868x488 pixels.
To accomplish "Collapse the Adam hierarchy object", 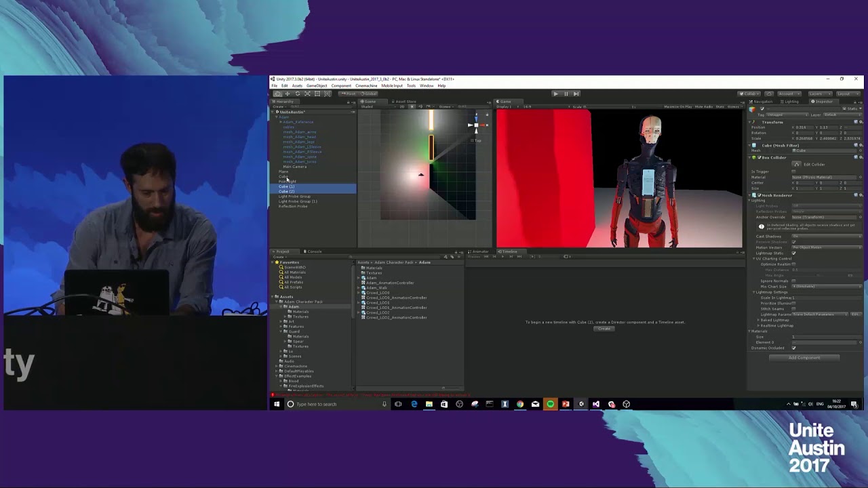I will point(277,117).
